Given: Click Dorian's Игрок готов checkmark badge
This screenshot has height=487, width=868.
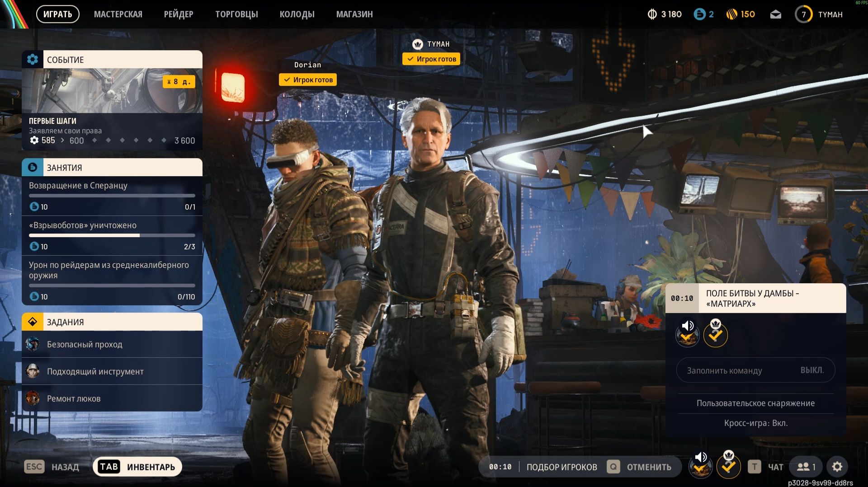Looking at the screenshot, I should 307,80.
